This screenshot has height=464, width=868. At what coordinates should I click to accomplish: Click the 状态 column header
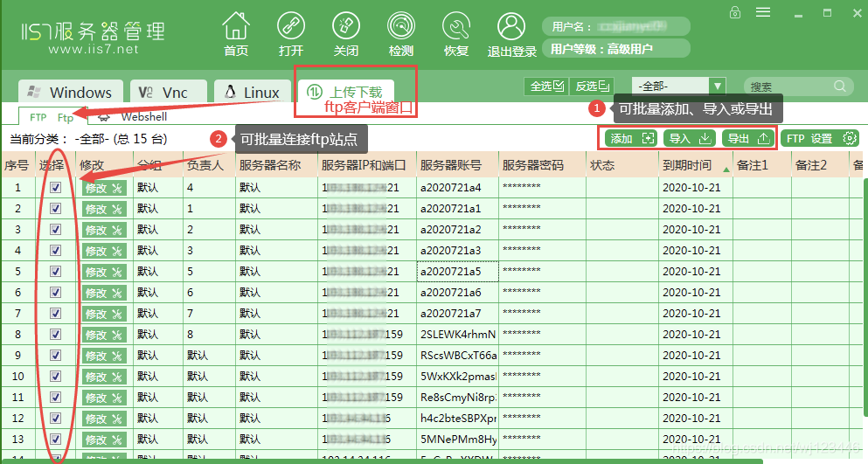tap(622, 165)
